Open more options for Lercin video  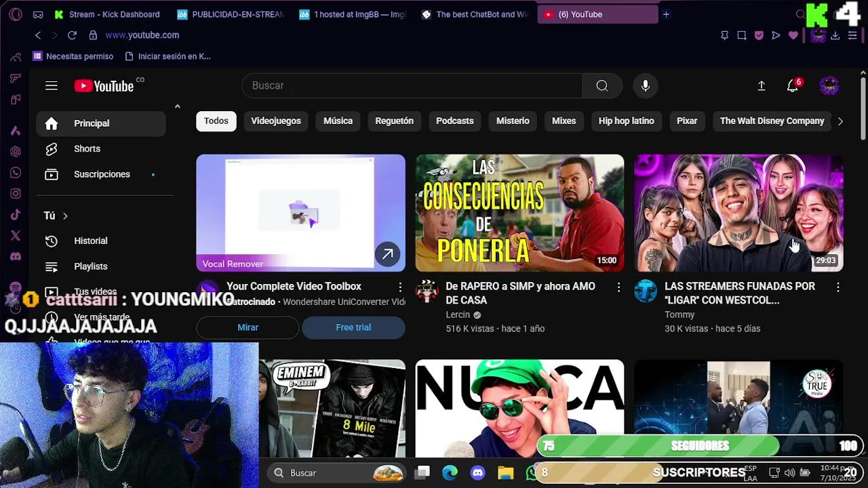(x=618, y=287)
